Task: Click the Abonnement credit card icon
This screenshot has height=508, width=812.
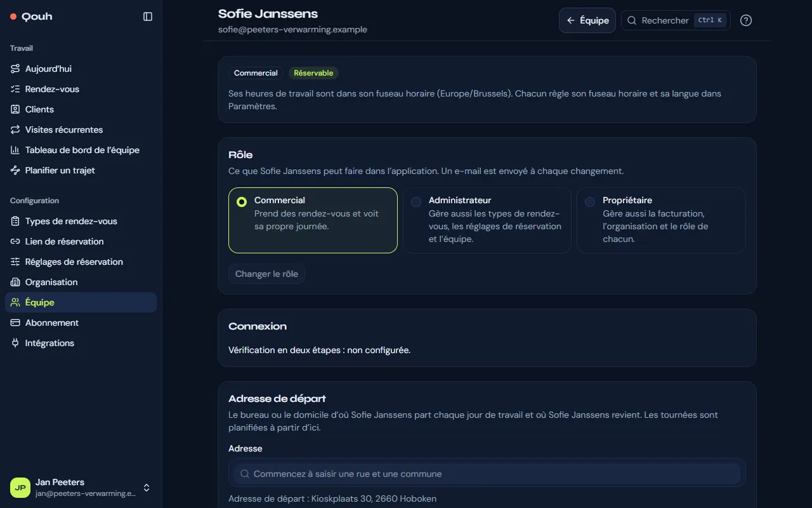Action: 15,323
